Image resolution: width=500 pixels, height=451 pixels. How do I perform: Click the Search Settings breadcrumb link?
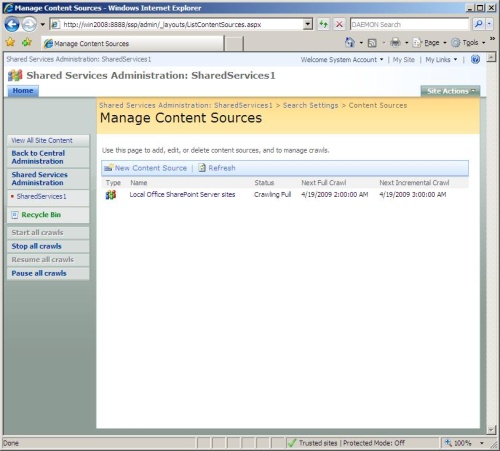(x=310, y=105)
